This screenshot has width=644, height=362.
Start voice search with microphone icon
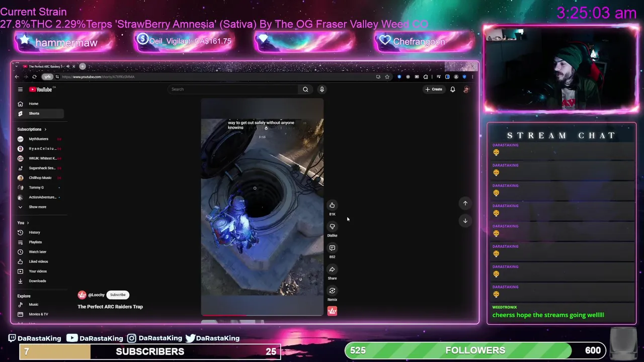pos(322,89)
